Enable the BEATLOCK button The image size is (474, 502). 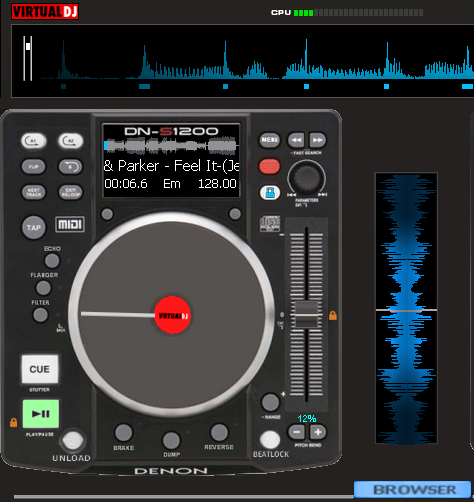[x=270, y=440]
